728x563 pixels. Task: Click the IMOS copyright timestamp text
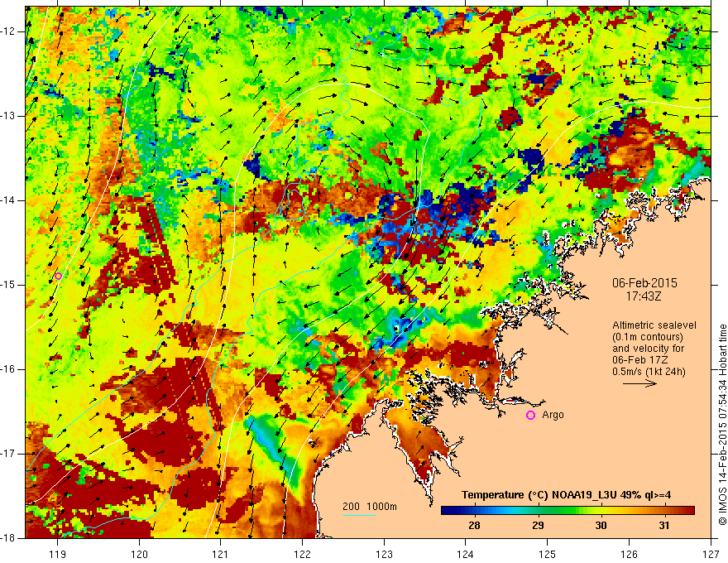[x=722, y=425]
